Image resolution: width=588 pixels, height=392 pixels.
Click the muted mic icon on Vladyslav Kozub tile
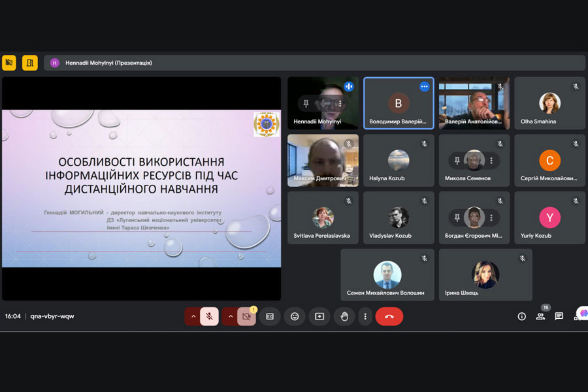point(424,201)
